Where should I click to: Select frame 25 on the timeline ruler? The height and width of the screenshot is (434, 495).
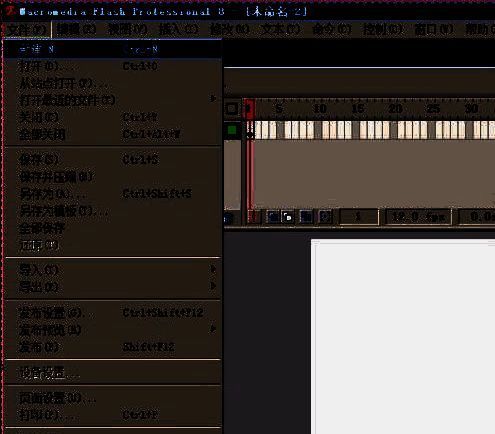[x=433, y=109]
